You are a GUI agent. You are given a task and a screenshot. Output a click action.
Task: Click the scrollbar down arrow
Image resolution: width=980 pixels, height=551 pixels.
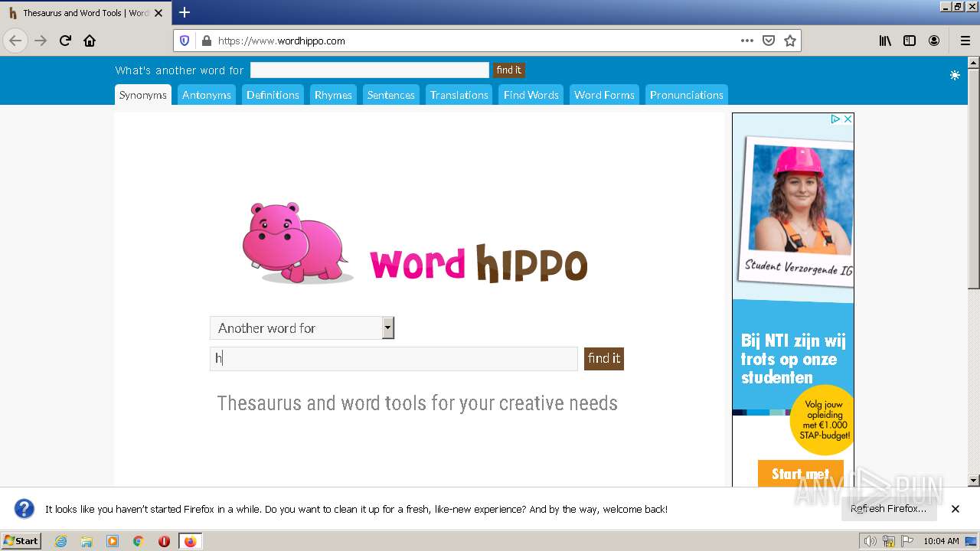click(x=974, y=481)
